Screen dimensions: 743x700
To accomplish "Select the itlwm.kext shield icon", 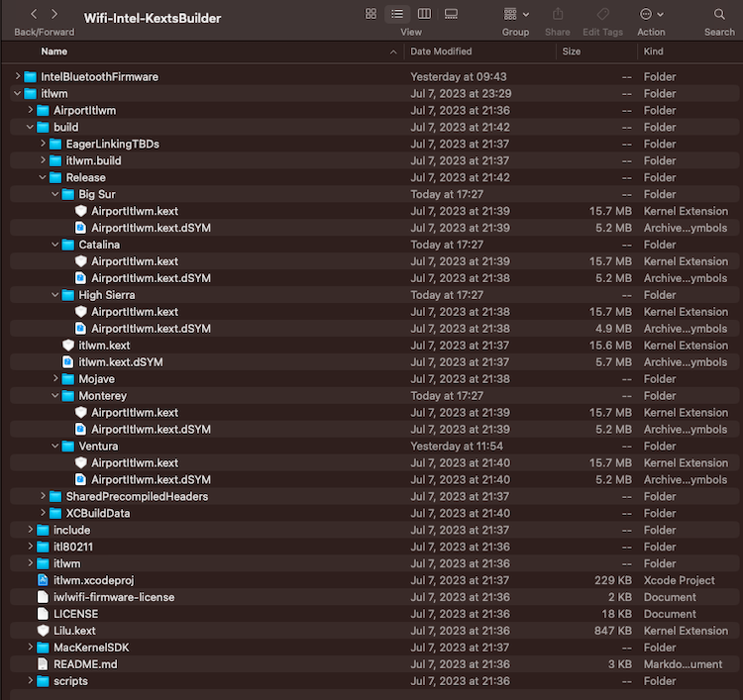I will [x=68, y=346].
